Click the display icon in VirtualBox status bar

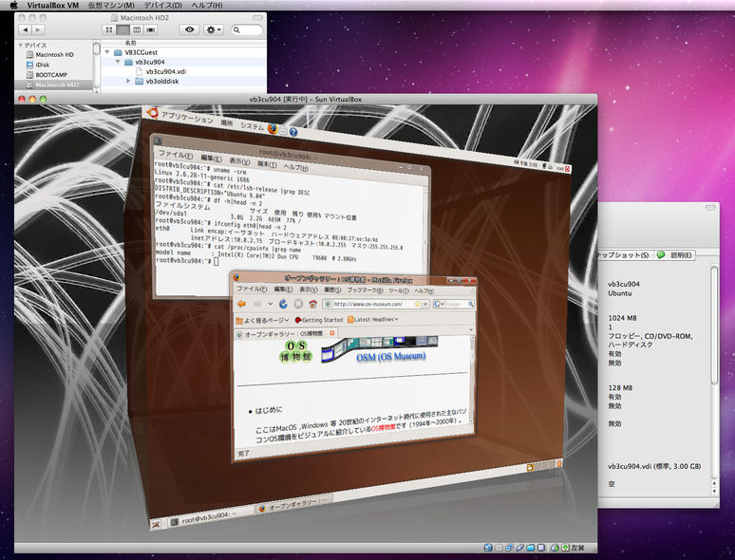click(x=541, y=548)
